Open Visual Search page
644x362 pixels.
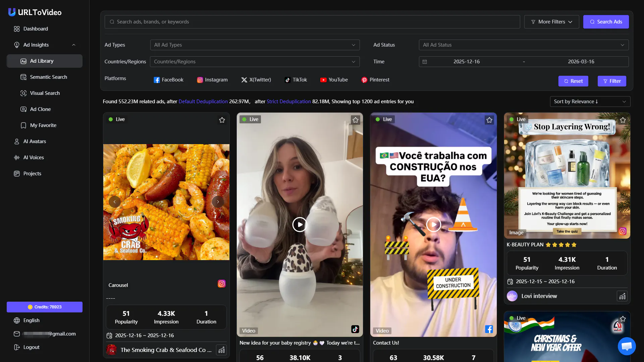45,93
